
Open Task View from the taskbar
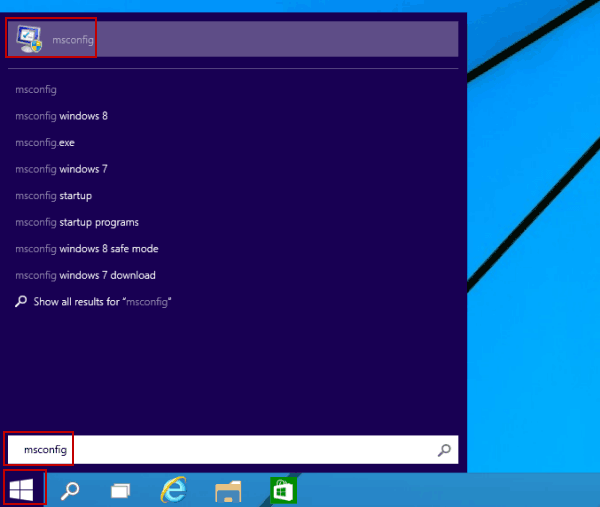(121, 491)
